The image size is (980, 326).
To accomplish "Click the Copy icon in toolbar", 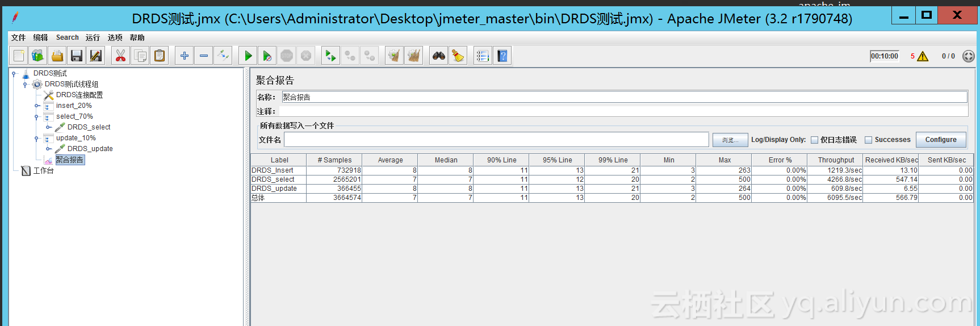I will [x=140, y=56].
